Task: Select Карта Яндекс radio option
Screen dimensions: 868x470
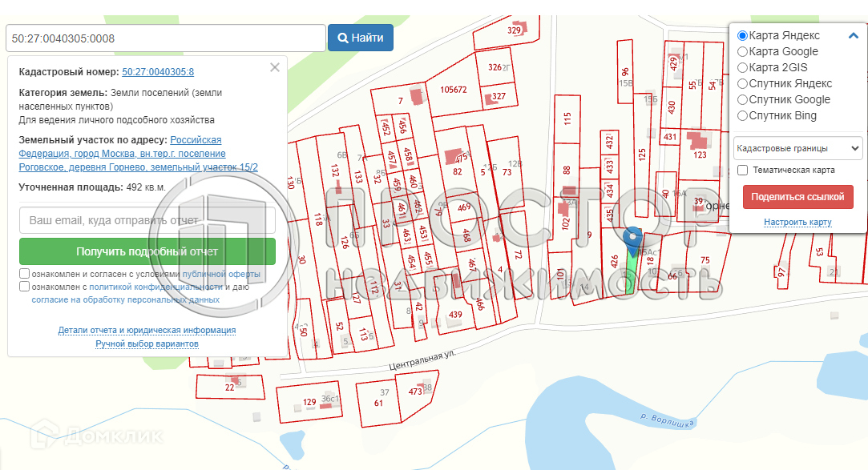Action: [x=743, y=36]
